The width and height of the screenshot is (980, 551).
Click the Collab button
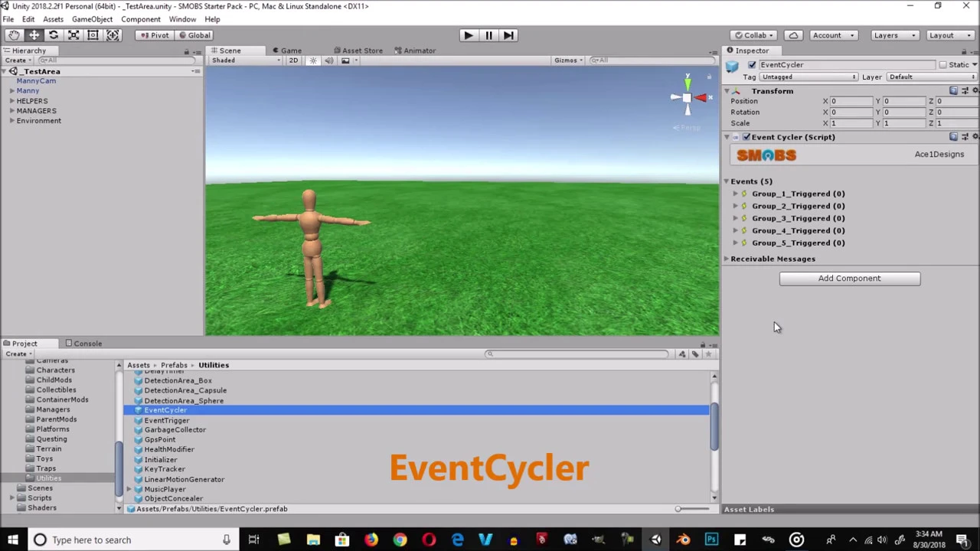pos(753,35)
